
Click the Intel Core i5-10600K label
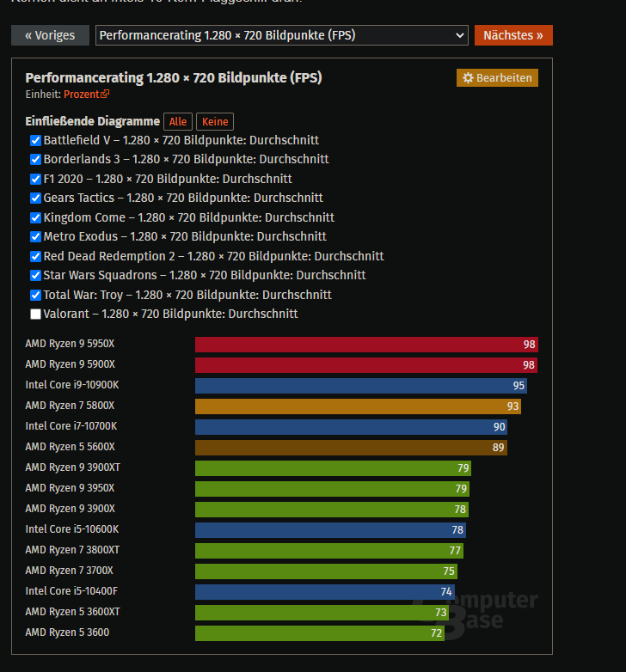[x=72, y=529]
